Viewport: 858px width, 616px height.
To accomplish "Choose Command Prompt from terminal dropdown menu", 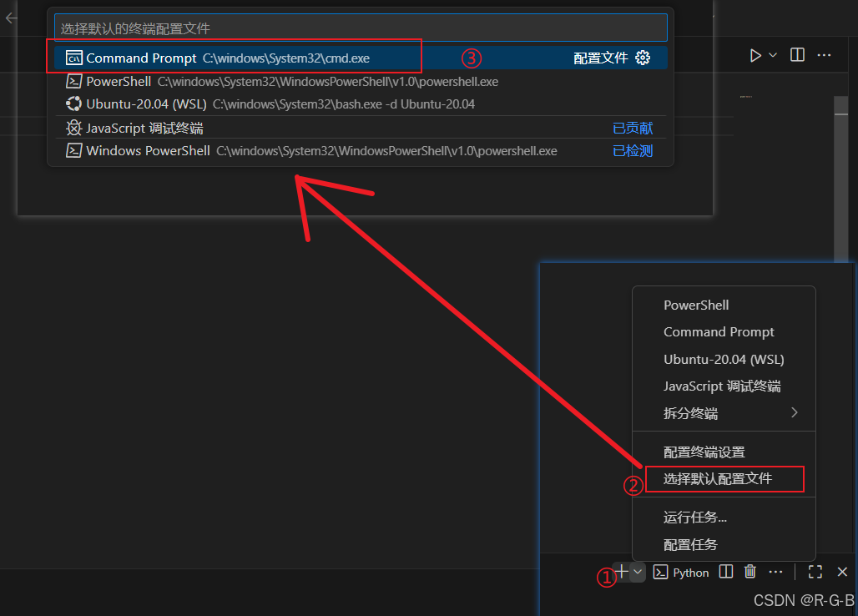I will [724, 332].
